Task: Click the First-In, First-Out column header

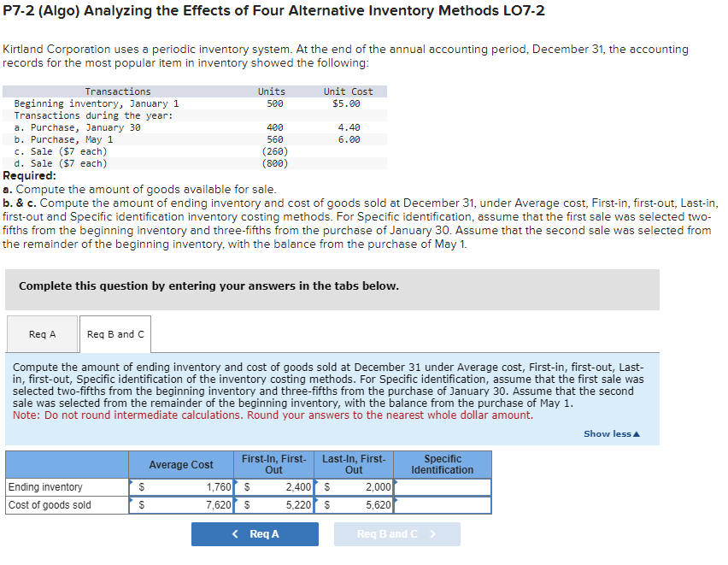Action: (x=277, y=464)
